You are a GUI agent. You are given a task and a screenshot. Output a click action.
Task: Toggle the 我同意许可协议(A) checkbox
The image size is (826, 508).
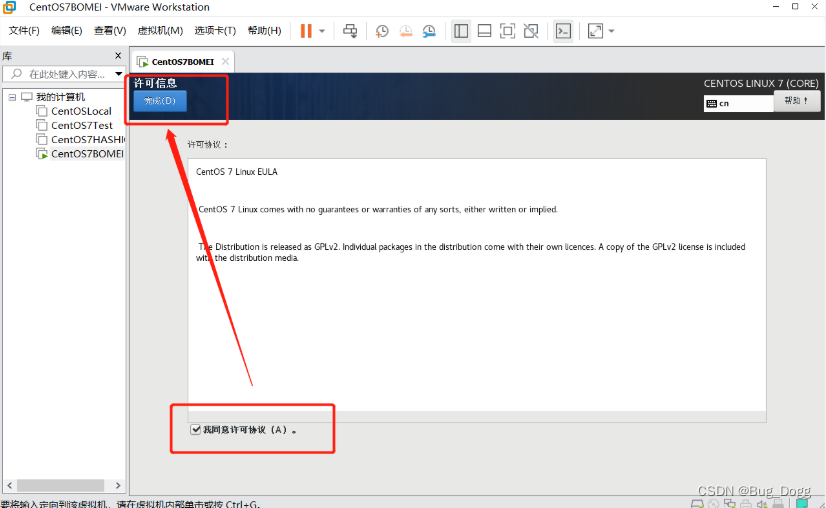point(195,429)
